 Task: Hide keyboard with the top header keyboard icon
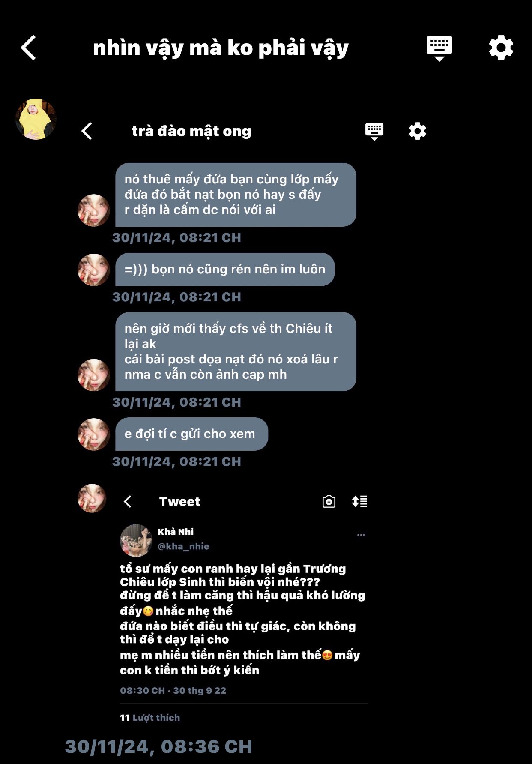point(439,48)
